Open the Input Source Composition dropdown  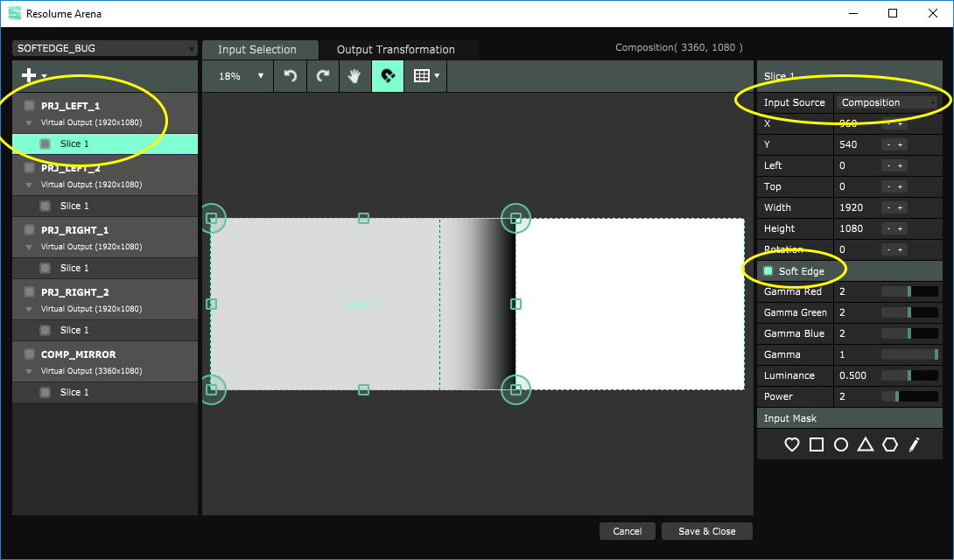coord(887,102)
